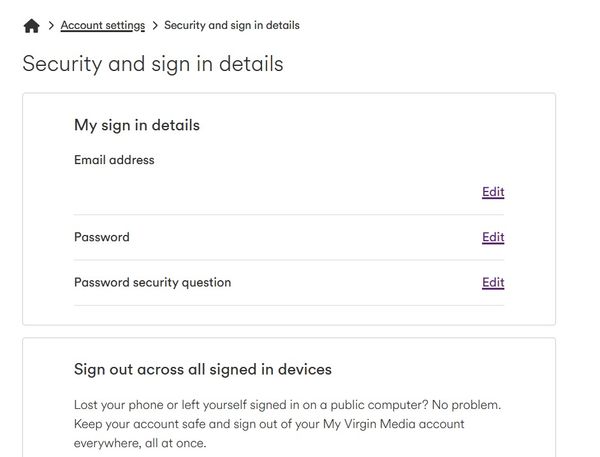
Task: Click the chevron right after the home icon
Action: tap(51, 26)
